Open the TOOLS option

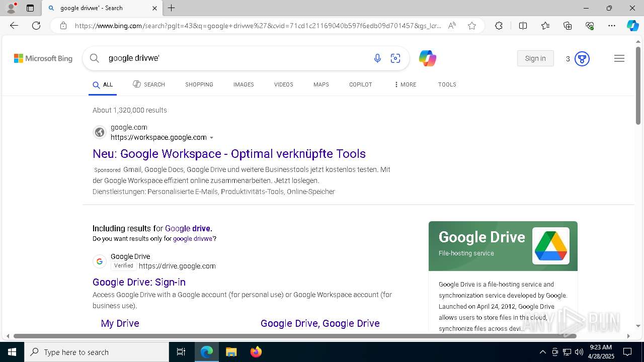click(x=447, y=84)
